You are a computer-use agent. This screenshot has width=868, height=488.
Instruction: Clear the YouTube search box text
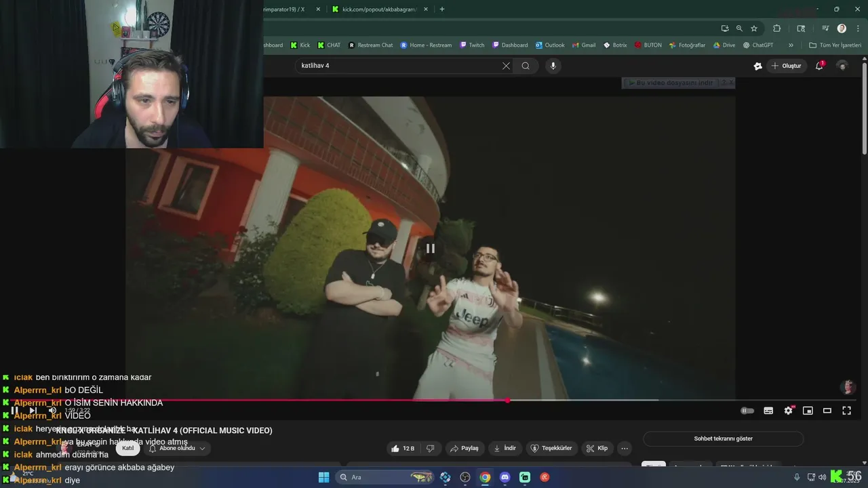[506, 66]
